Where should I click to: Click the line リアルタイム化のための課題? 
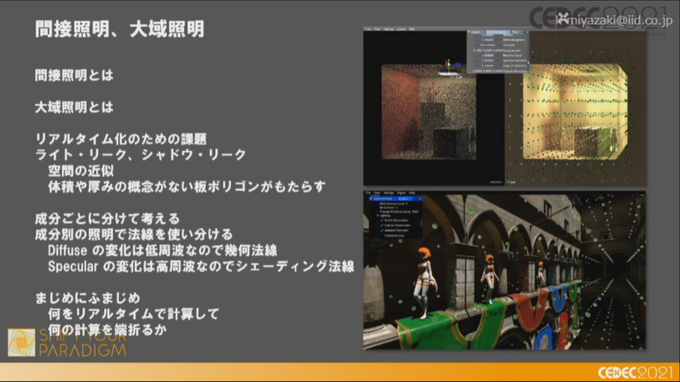(121, 139)
